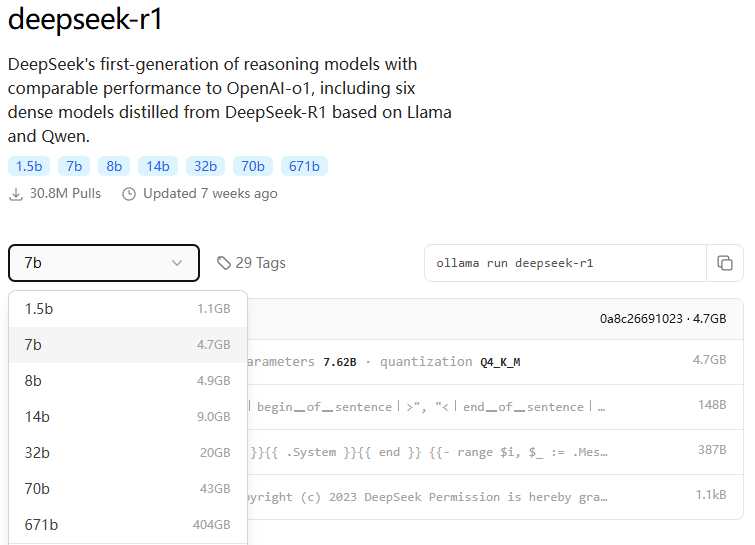Copy the ollama run command
This screenshot has height=545, width=755.
click(725, 263)
